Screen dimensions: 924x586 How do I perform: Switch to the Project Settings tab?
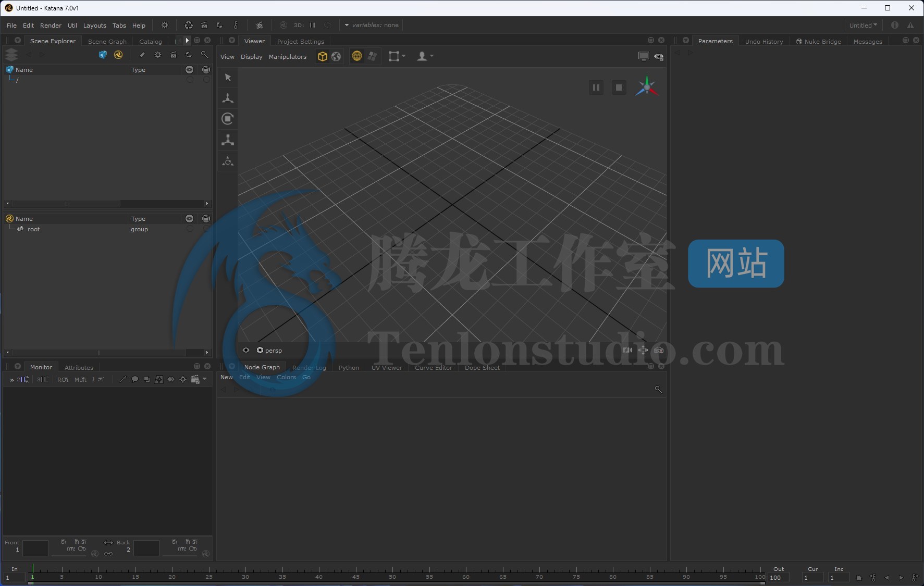301,41
